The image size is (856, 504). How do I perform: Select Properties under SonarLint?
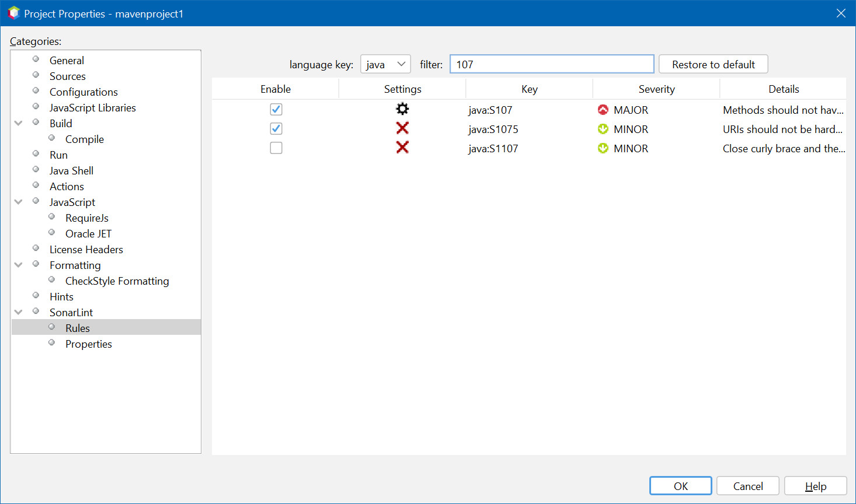pyautogui.click(x=88, y=344)
